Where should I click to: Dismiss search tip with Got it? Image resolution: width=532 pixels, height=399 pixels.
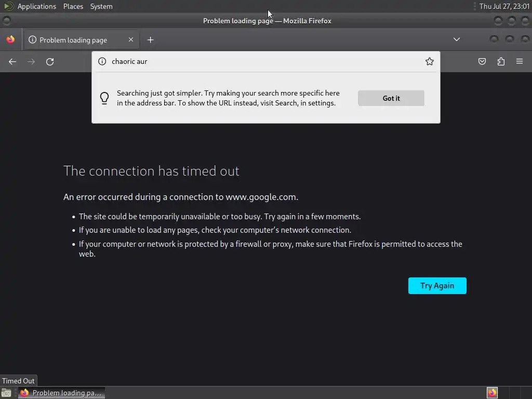tap(391, 98)
